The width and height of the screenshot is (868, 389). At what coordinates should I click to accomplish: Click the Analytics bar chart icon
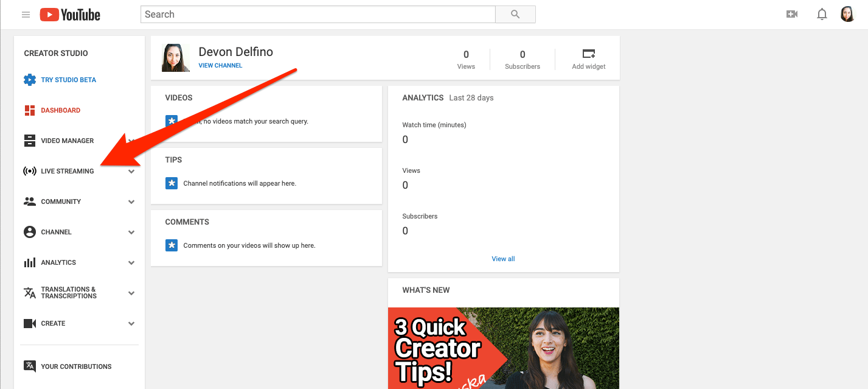(x=30, y=262)
